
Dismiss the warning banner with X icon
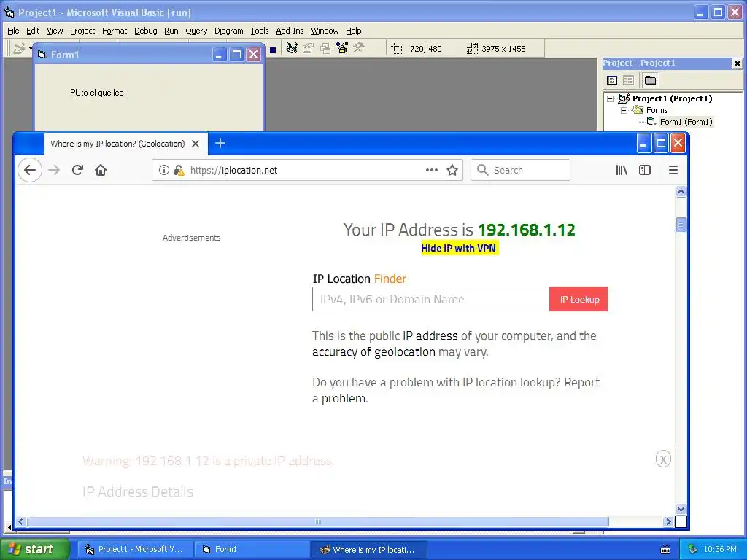point(663,459)
